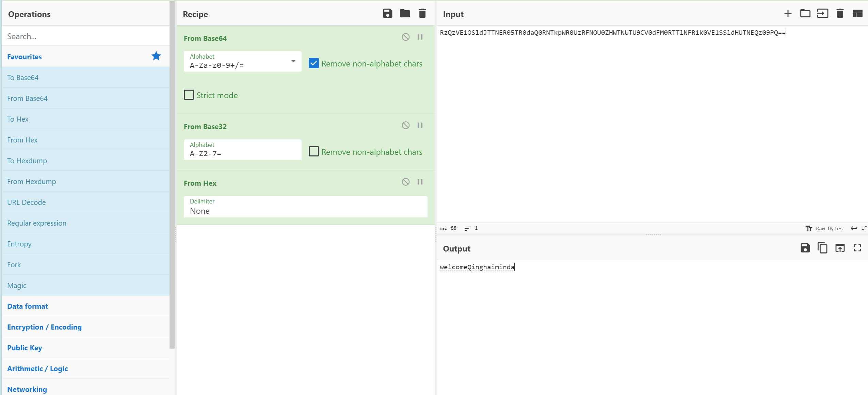Maximise the output pane

pos(857,248)
